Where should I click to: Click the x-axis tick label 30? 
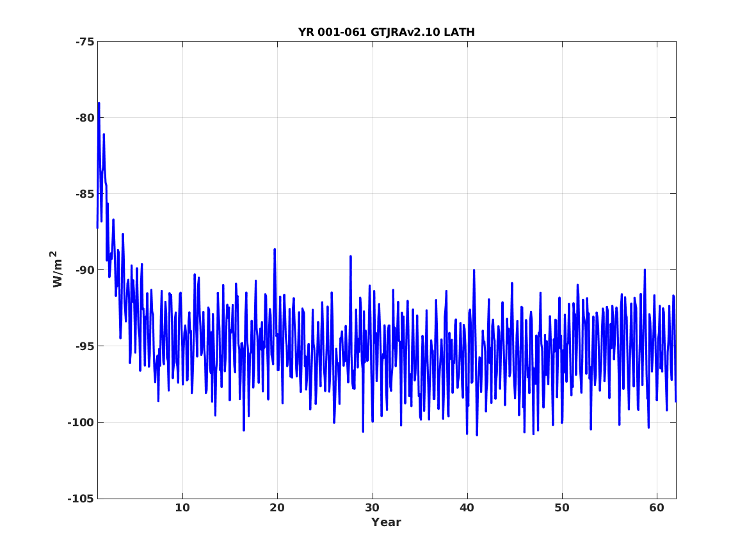(x=372, y=508)
